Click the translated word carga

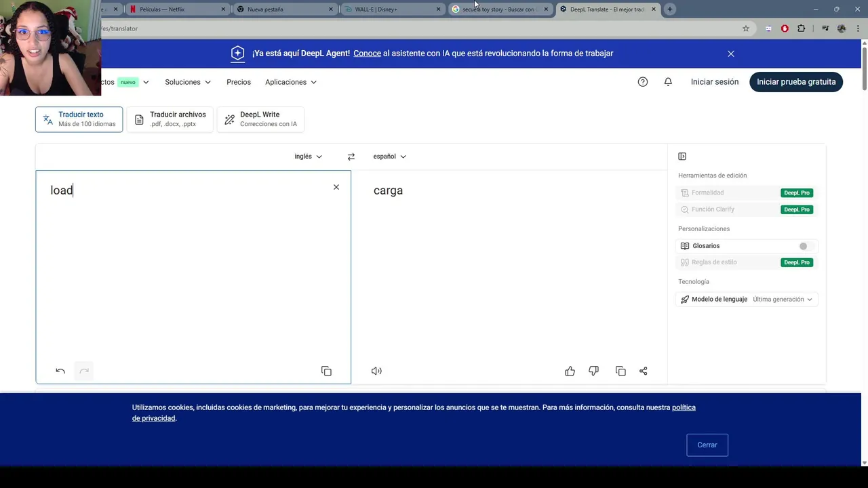388,190
